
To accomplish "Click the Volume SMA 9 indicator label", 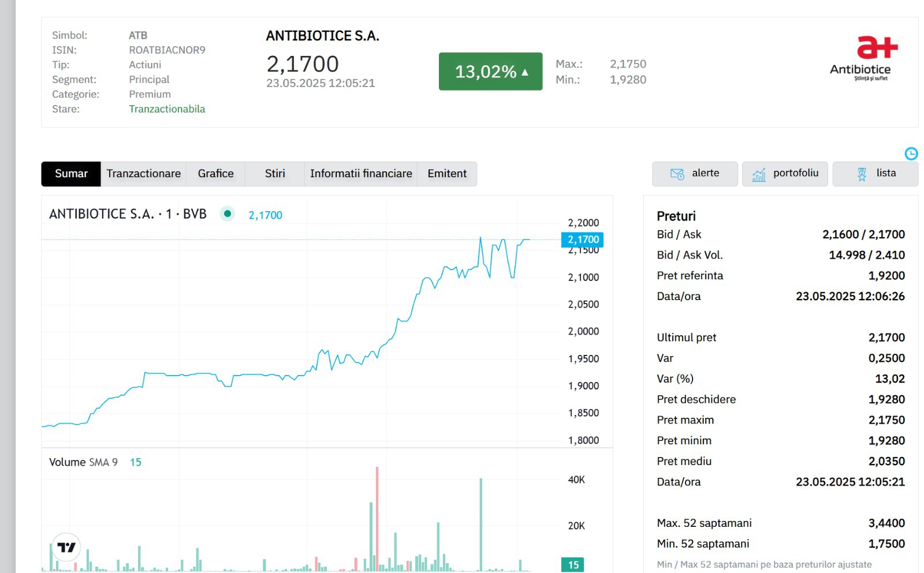I will (x=83, y=462).
